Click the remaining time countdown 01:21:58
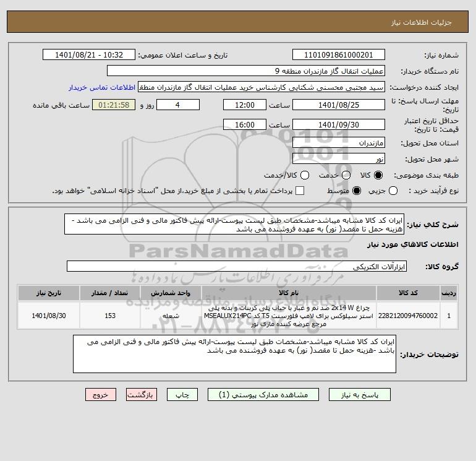 click(x=114, y=105)
